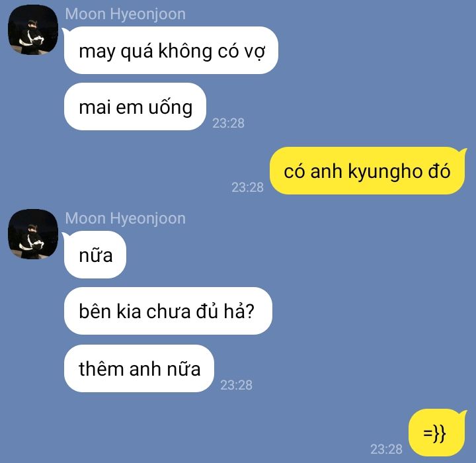Tap the word 'thêm' in the last white bubble

[x=101, y=369]
